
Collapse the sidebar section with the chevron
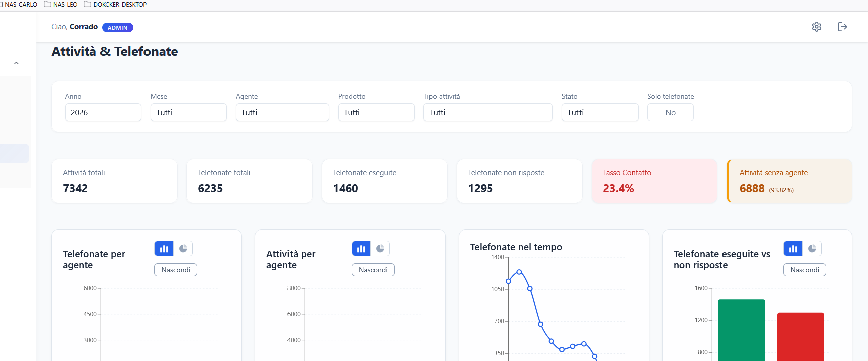(16, 63)
